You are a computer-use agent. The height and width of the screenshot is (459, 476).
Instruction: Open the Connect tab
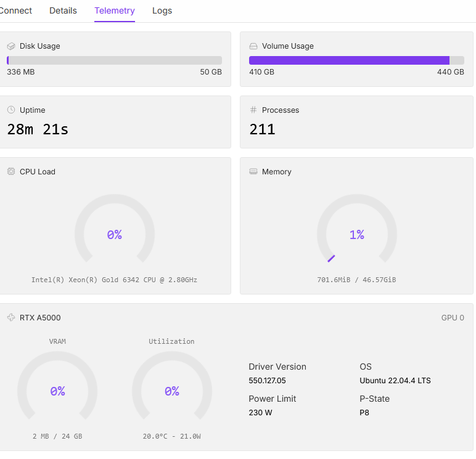point(15,10)
